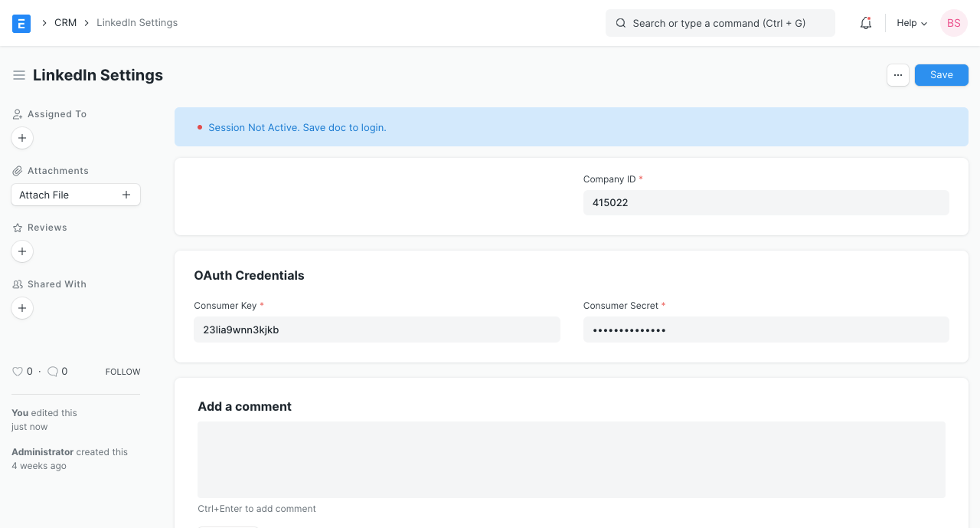Click plus icon under Reviews
Image resolution: width=980 pixels, height=528 pixels.
click(x=22, y=251)
